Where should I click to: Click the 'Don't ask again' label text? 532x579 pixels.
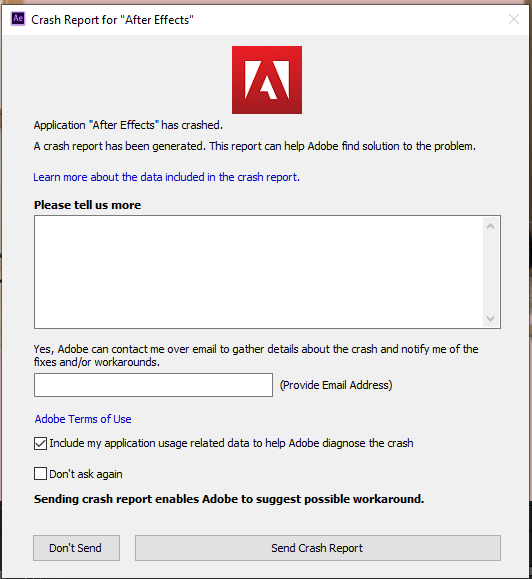click(86, 474)
